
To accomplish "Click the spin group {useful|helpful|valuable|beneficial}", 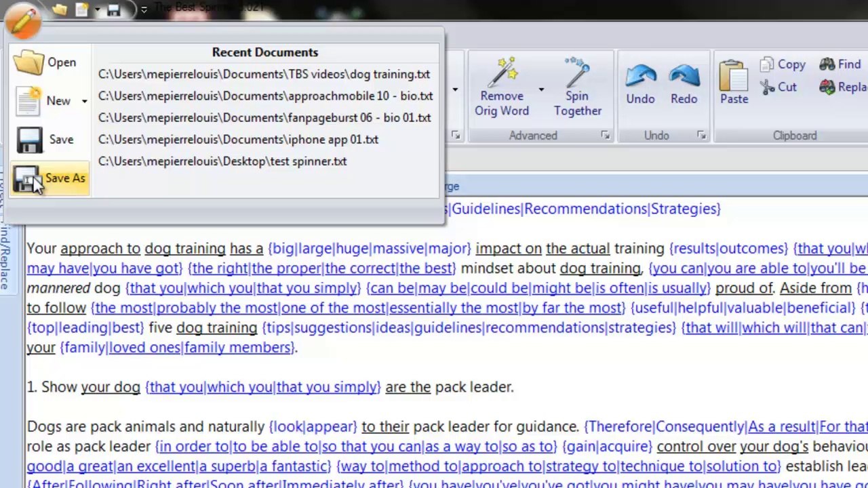I will point(743,308).
